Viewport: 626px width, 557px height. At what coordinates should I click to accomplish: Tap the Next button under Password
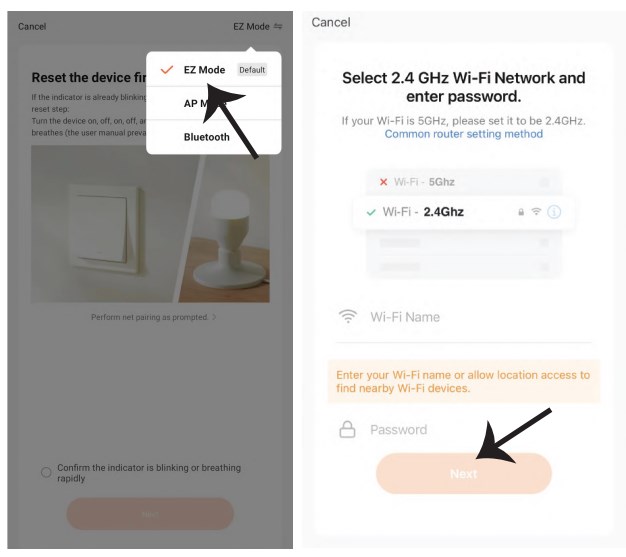coord(464,474)
